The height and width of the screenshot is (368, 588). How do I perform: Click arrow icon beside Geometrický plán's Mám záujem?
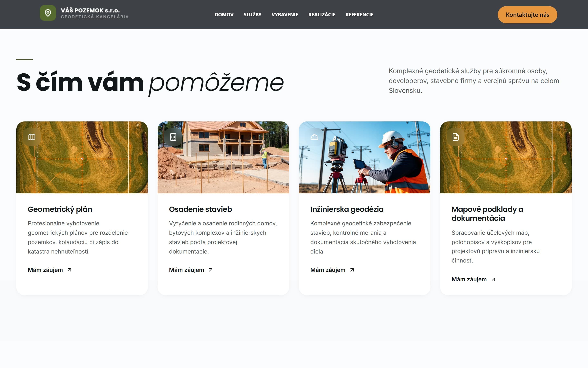pos(69,270)
